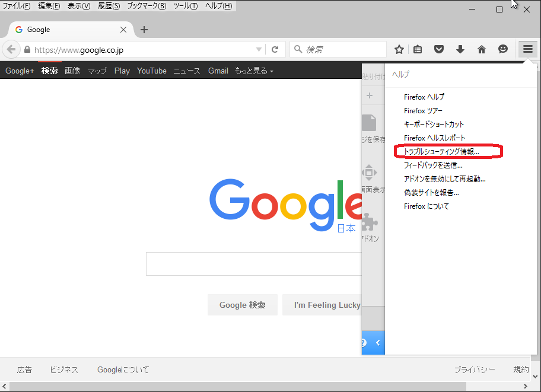This screenshot has width=541, height=392.
Task: Click the help question mark icon in menu panel
Action: point(363,343)
